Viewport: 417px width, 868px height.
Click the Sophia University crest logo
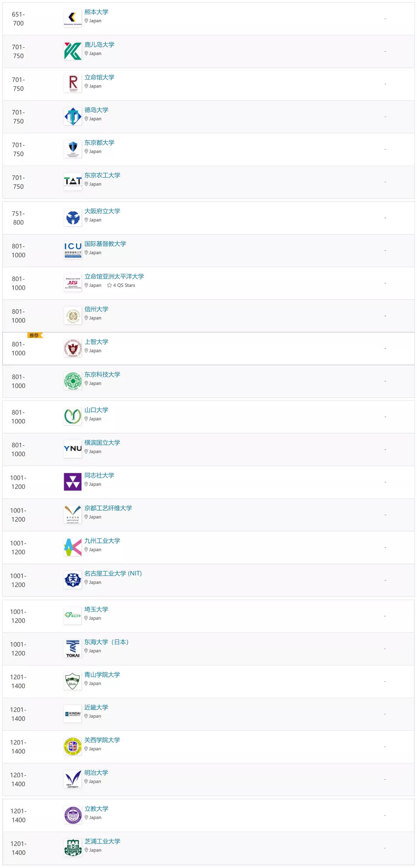pos(73,348)
